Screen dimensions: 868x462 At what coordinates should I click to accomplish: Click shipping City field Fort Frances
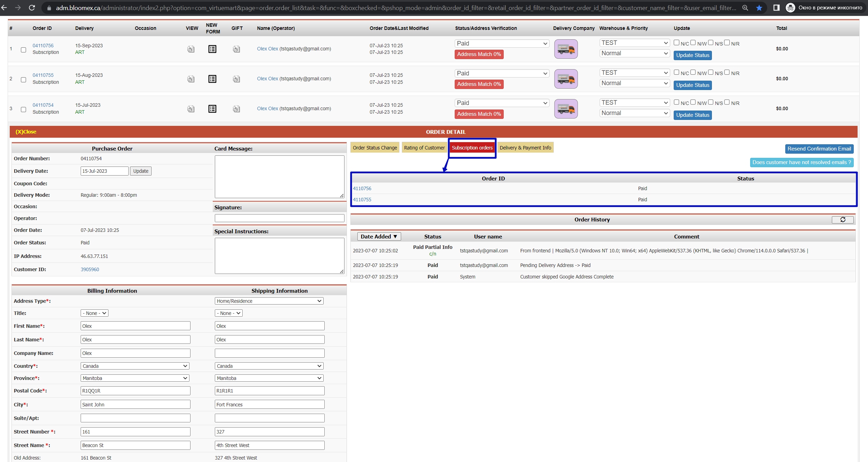269,404
